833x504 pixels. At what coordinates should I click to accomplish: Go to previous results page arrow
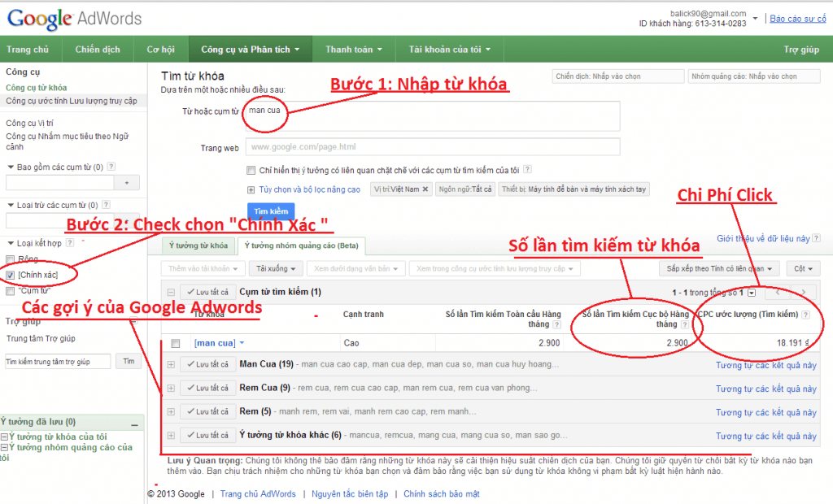tap(777, 292)
